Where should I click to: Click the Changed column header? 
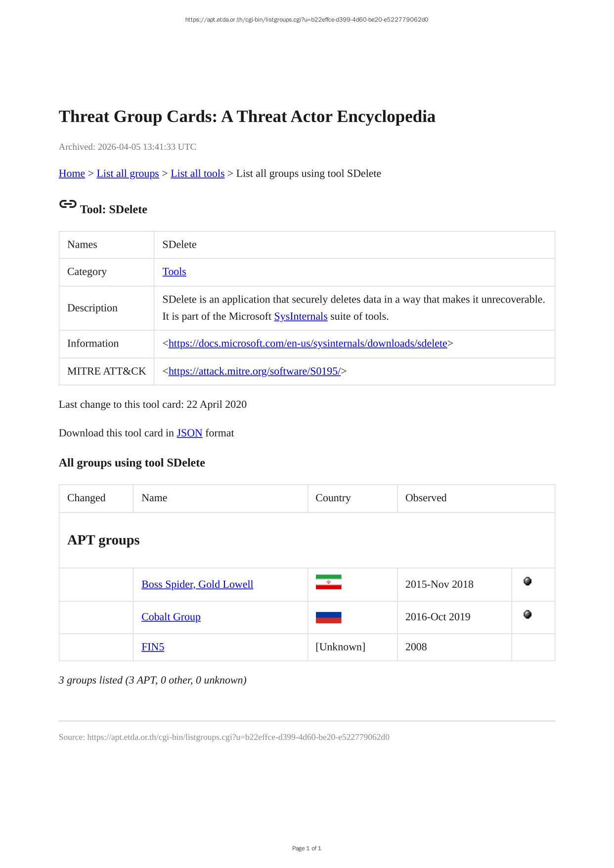(x=87, y=498)
